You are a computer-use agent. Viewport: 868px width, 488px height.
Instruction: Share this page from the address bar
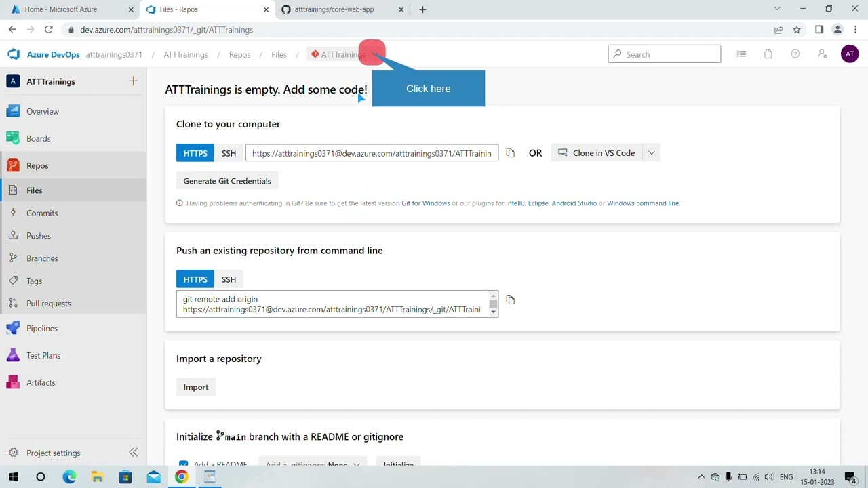[x=778, y=30]
